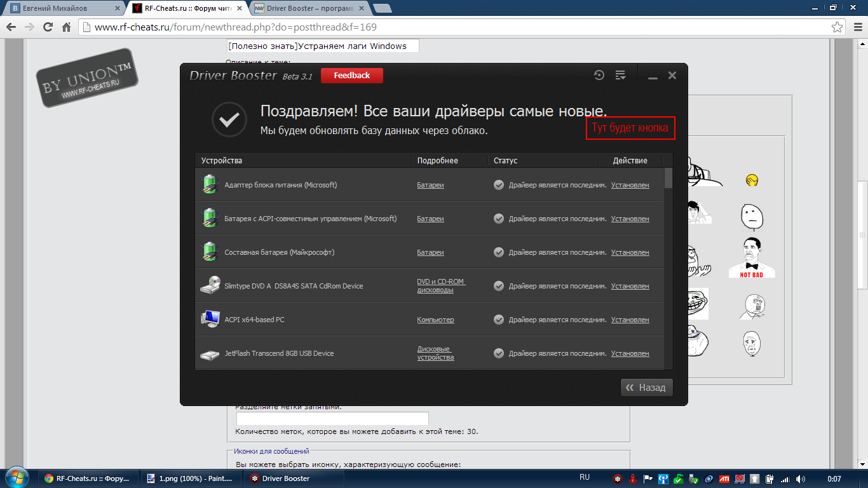Click the Driver Booster device list scrollbar thumb

coord(668,178)
